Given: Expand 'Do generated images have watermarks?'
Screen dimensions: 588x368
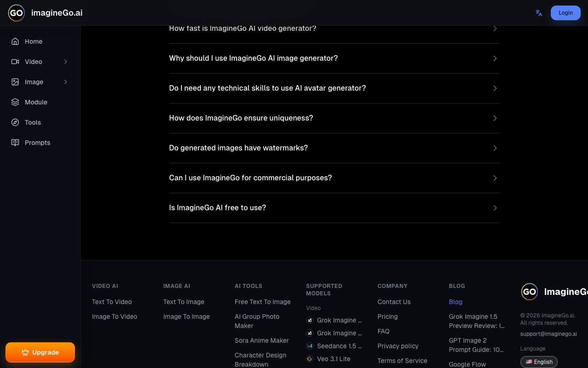Looking at the screenshot, I should (x=334, y=148).
